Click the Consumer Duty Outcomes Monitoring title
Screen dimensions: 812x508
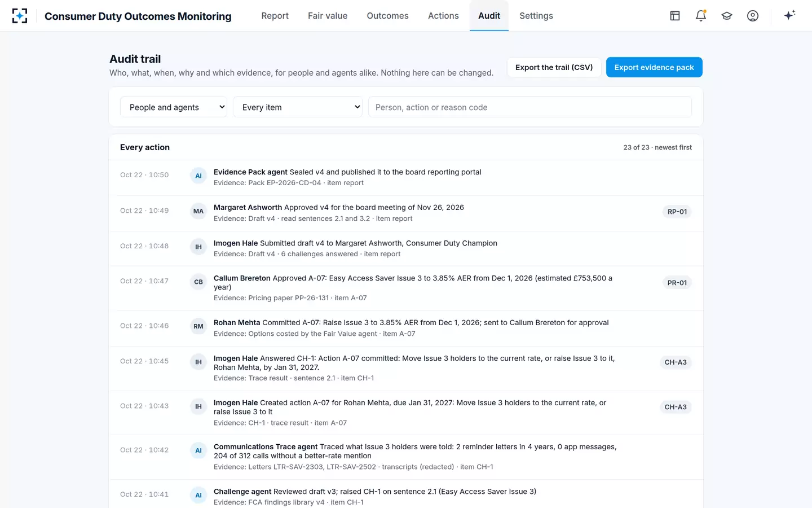(x=138, y=16)
